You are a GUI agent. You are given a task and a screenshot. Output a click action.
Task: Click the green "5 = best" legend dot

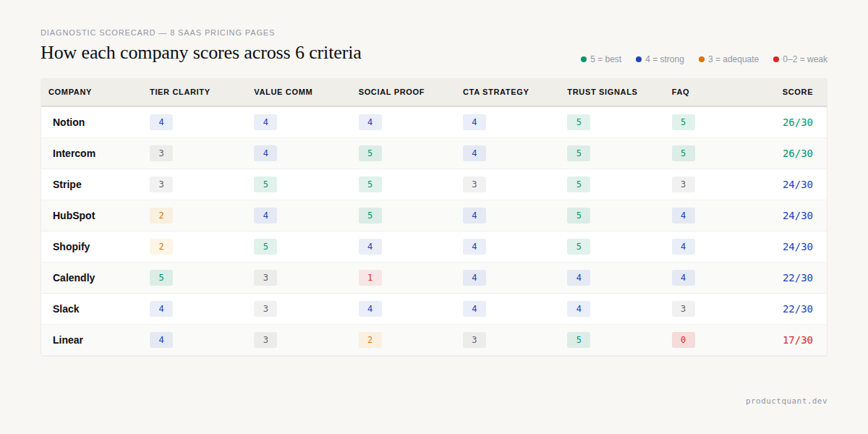[583, 59]
